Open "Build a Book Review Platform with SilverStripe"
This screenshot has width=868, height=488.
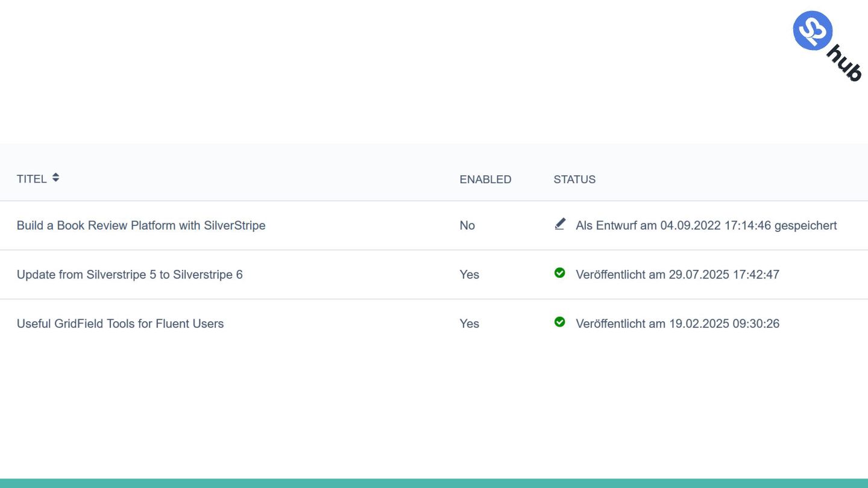pyautogui.click(x=141, y=225)
